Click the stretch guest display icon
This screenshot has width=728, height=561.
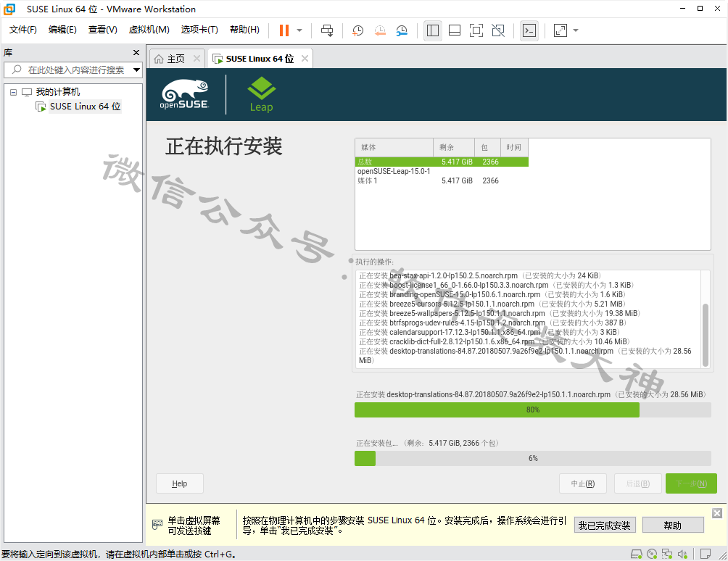[561, 30]
